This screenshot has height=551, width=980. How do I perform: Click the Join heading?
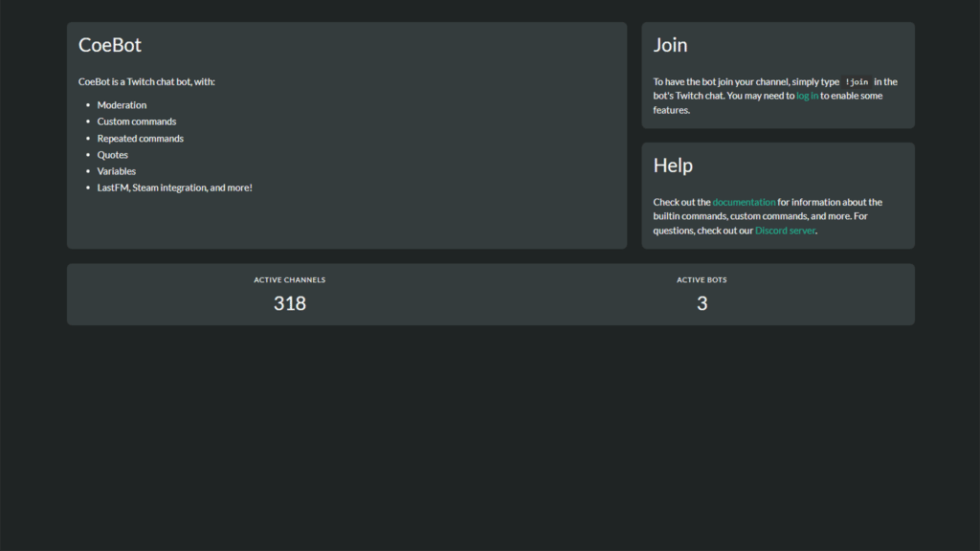pos(670,45)
